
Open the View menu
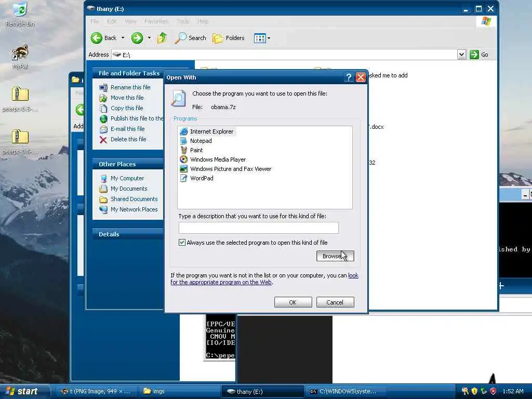pyautogui.click(x=130, y=21)
